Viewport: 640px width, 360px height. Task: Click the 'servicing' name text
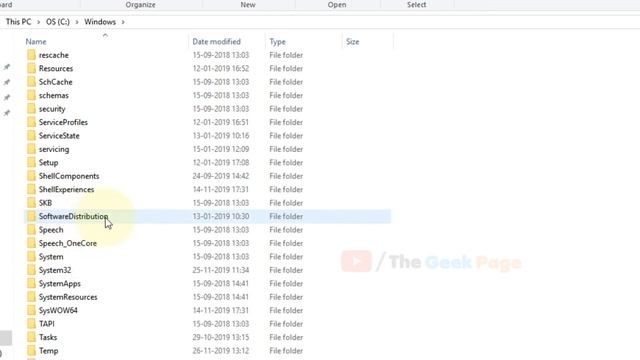pyautogui.click(x=54, y=149)
